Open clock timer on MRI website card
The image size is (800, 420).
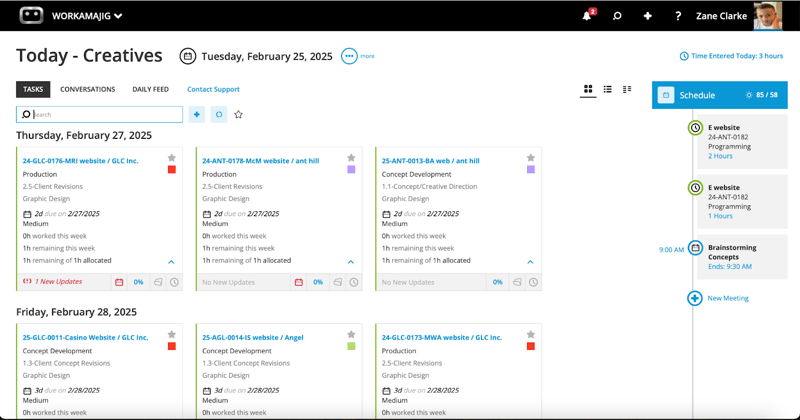[174, 282]
